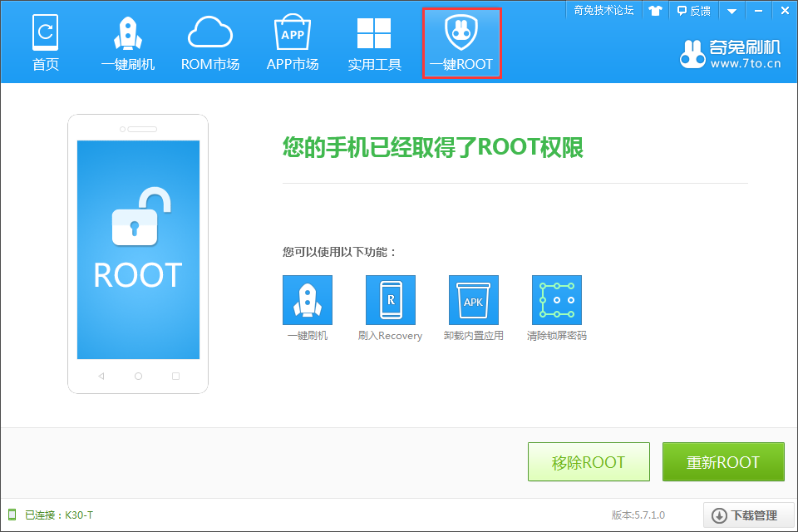Click the skin T-shirt icon

655,10
